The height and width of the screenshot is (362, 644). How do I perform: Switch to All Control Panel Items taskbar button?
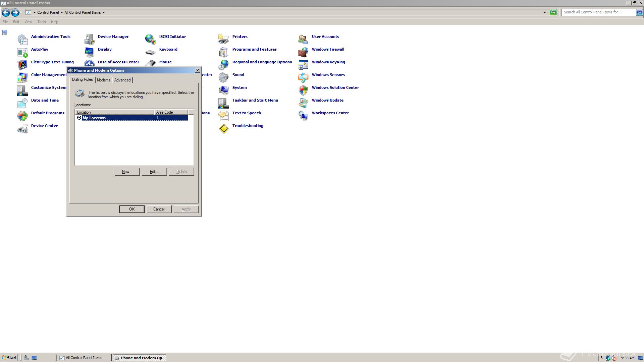[85, 358]
